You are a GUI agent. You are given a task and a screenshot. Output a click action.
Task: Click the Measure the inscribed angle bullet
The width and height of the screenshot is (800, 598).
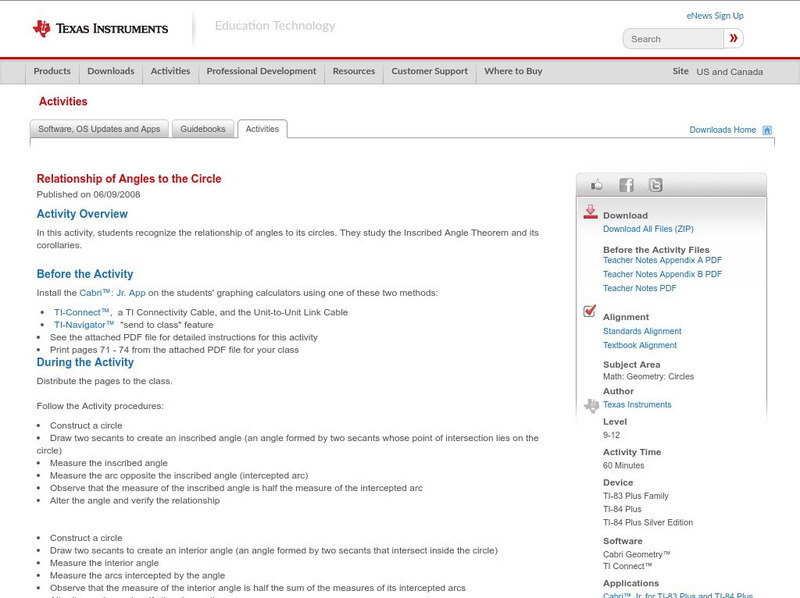pos(109,463)
